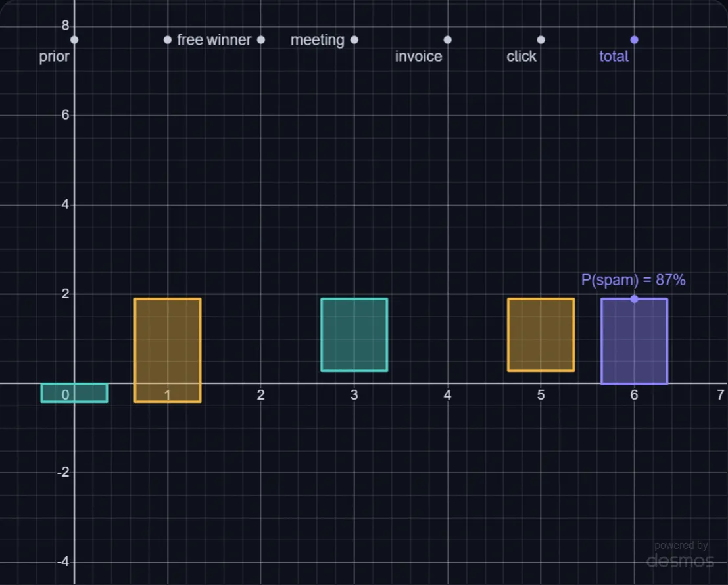Viewport: 728px width, 585px height.
Task: Click the teal bar at x=3
Action: point(354,335)
